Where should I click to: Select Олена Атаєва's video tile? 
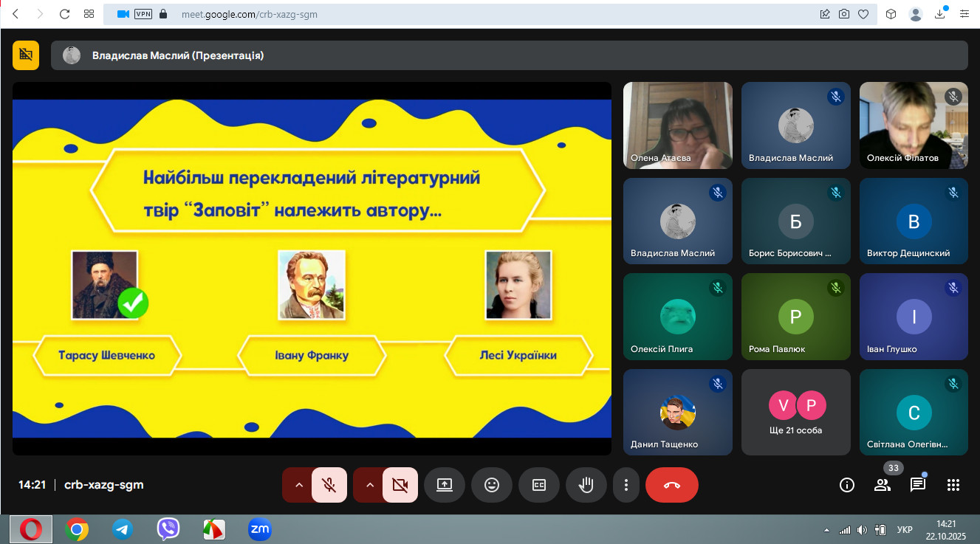coord(677,125)
